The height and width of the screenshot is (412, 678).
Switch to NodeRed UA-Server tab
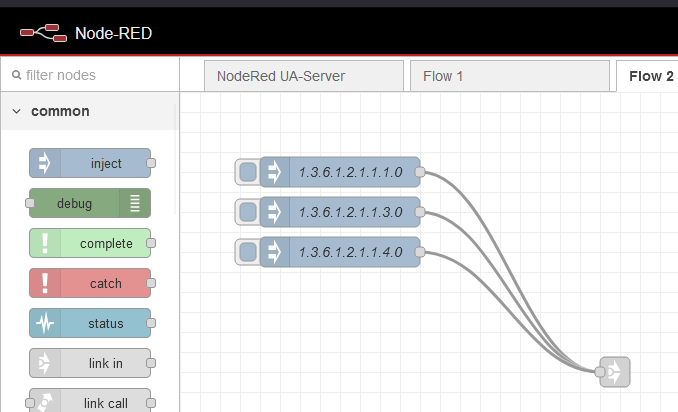tap(304, 76)
